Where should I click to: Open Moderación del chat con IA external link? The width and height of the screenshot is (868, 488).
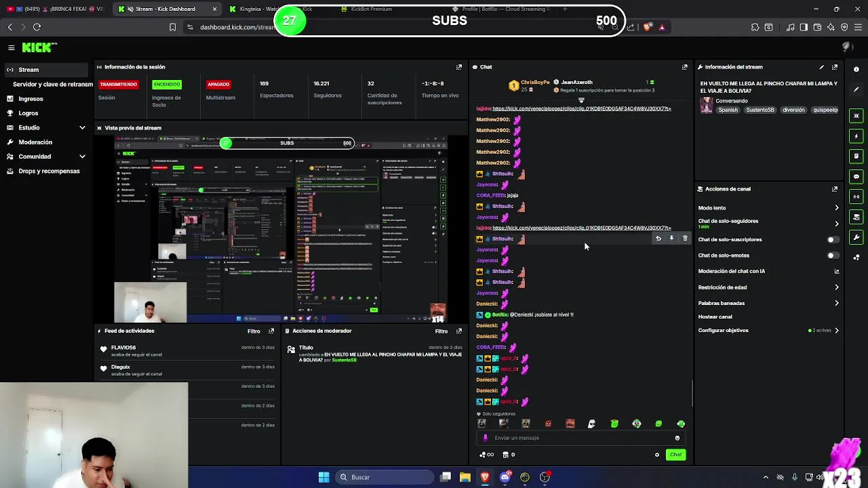click(836, 271)
